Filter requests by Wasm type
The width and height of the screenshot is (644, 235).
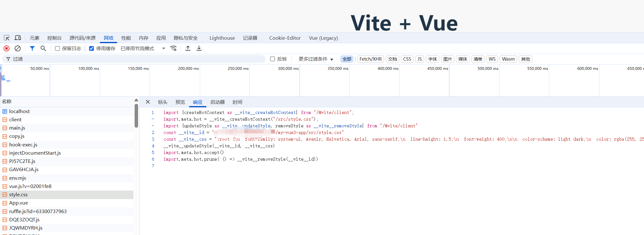tap(508, 59)
